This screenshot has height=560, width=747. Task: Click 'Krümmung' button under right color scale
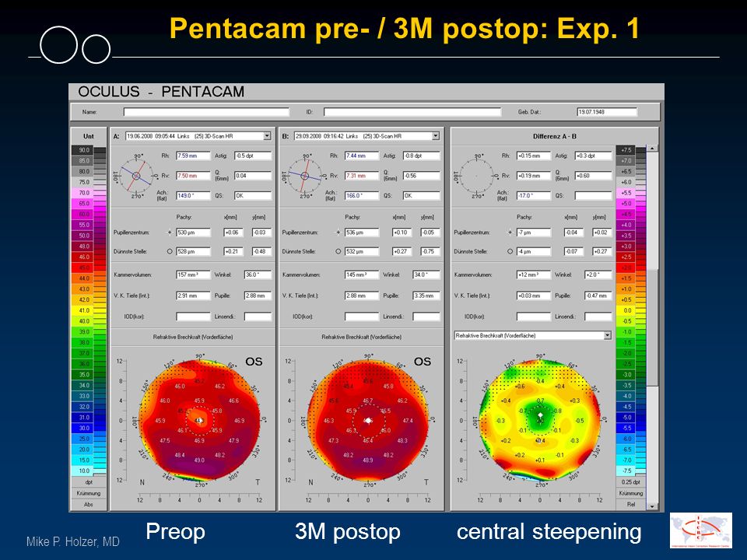[x=631, y=493]
